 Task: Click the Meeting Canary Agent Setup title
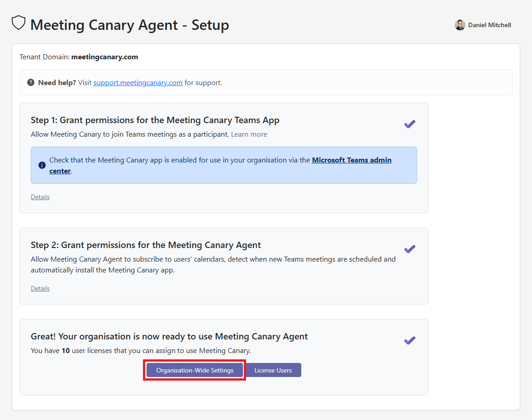(129, 25)
